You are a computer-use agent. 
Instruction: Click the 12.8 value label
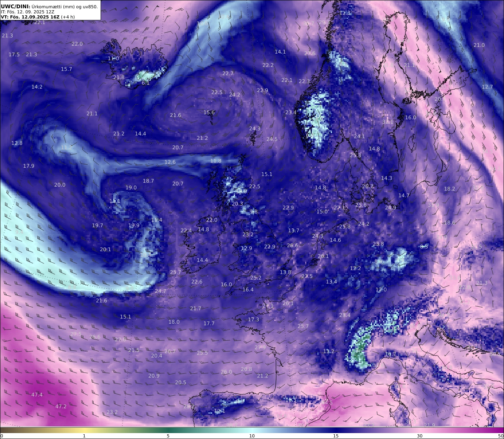pos(17,143)
